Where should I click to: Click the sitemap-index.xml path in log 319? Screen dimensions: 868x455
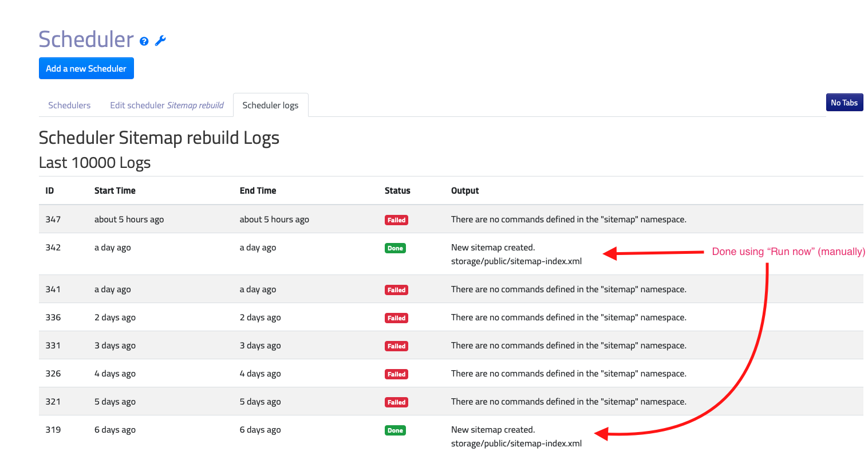tap(516, 444)
